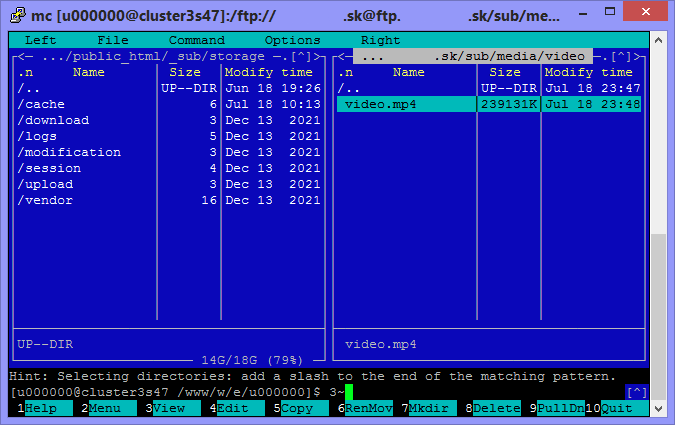The width and height of the screenshot is (675, 425).
Task: Select the /download directory
Action: click(56, 120)
